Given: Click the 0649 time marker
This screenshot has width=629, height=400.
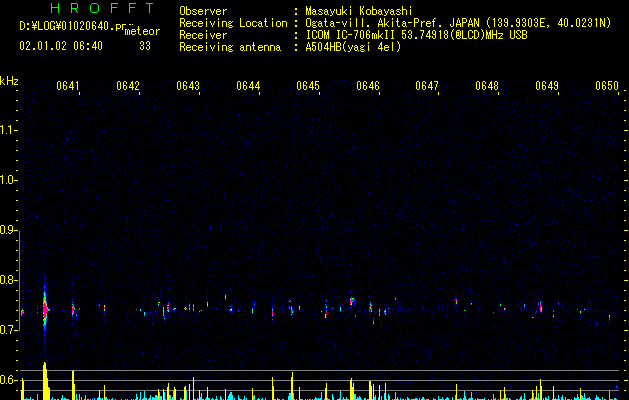Looking at the screenshot, I should (x=547, y=86).
